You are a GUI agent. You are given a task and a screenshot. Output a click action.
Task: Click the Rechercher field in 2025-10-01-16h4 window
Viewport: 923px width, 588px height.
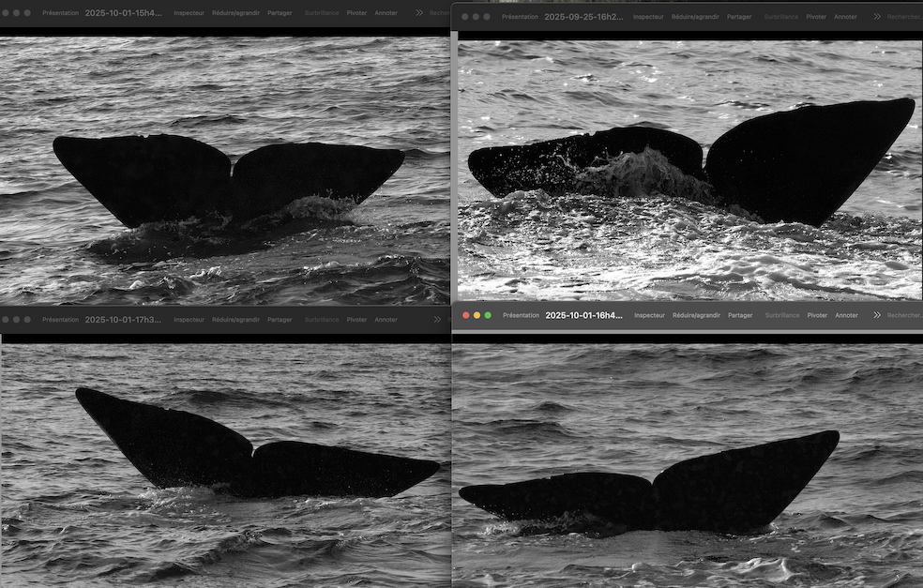904,315
